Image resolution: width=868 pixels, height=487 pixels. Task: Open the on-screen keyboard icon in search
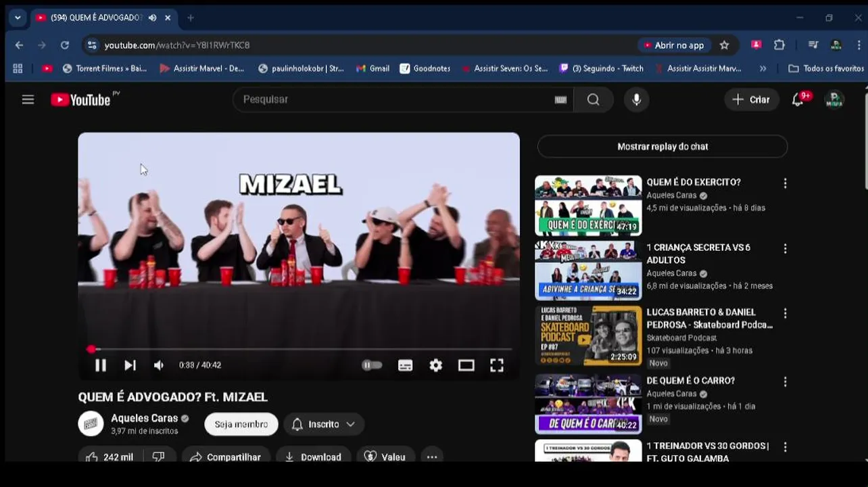(560, 99)
